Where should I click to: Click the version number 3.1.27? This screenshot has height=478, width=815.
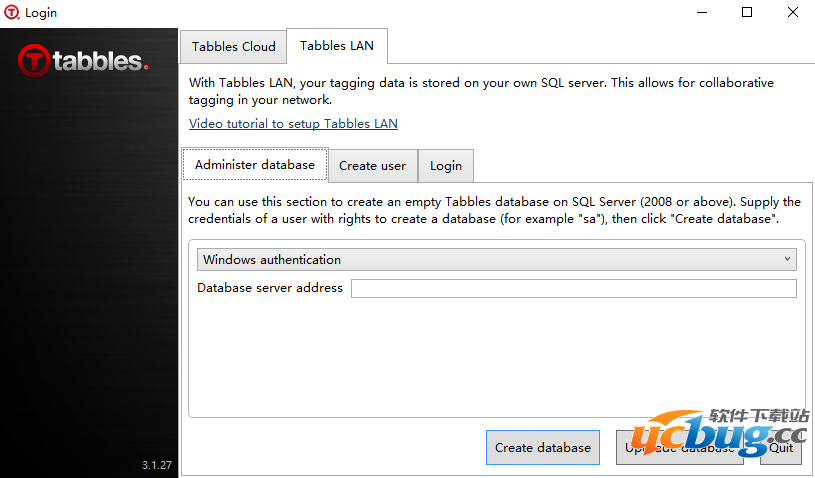coord(157,465)
